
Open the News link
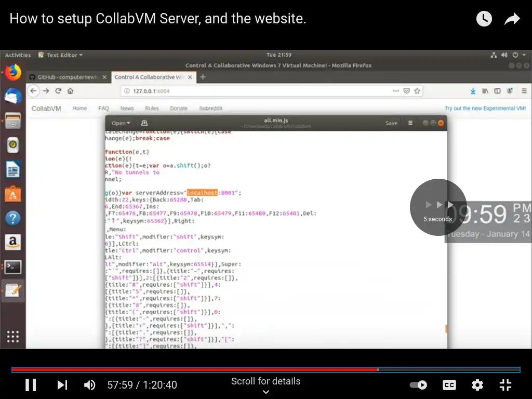tap(127, 108)
